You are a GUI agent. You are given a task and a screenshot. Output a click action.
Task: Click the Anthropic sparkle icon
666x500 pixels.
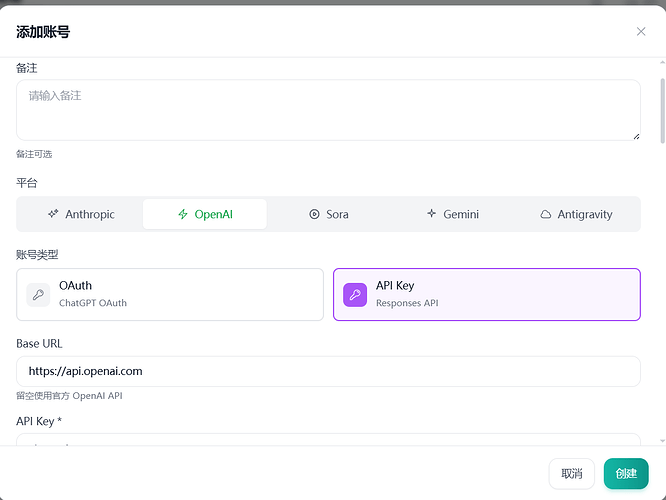(53, 214)
